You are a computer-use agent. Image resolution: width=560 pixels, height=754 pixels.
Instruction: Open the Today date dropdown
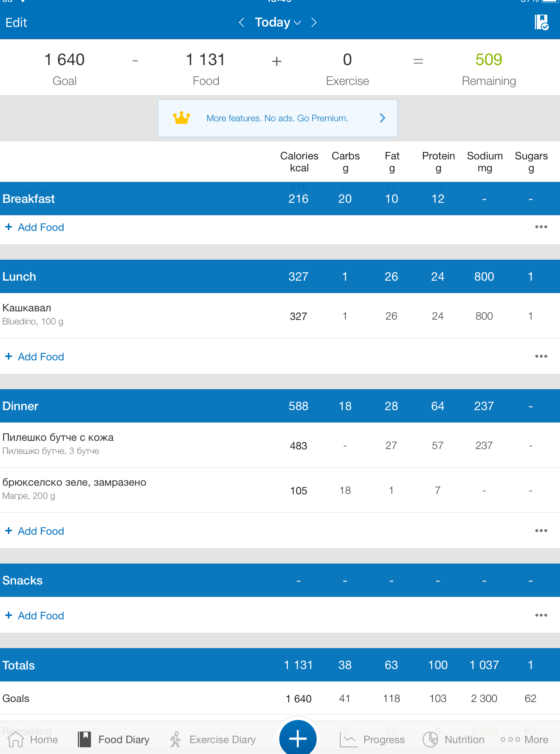point(278,22)
